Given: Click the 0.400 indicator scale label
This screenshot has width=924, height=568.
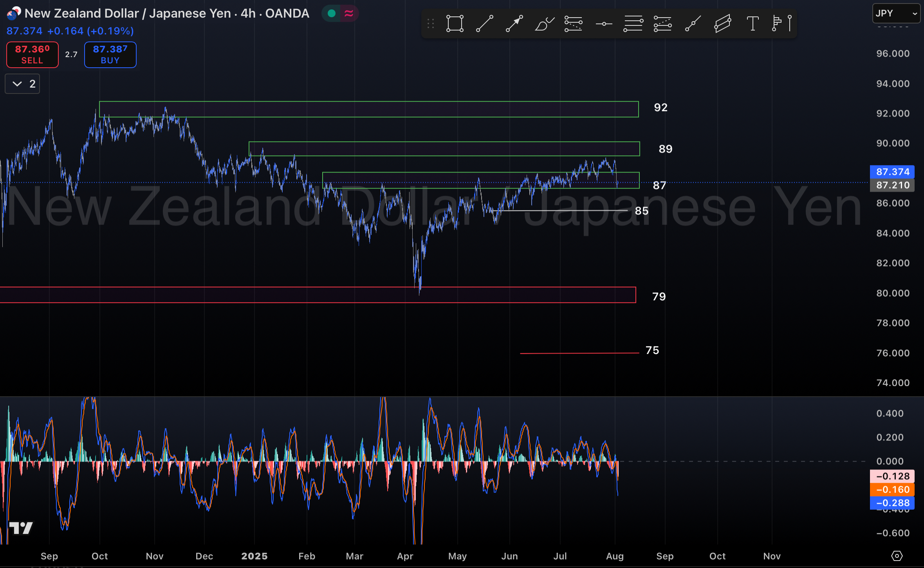Looking at the screenshot, I should coord(890,413).
